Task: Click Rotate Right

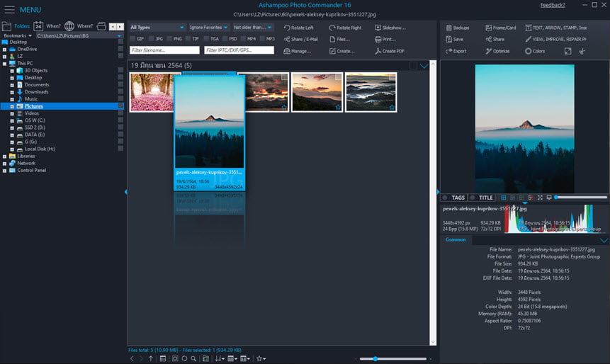Action: (345, 28)
